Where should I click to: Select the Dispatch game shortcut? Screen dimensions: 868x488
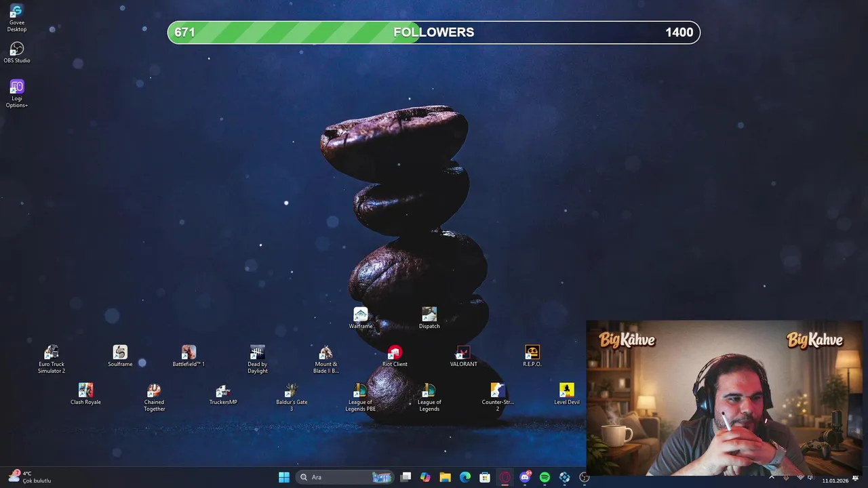[429, 319]
